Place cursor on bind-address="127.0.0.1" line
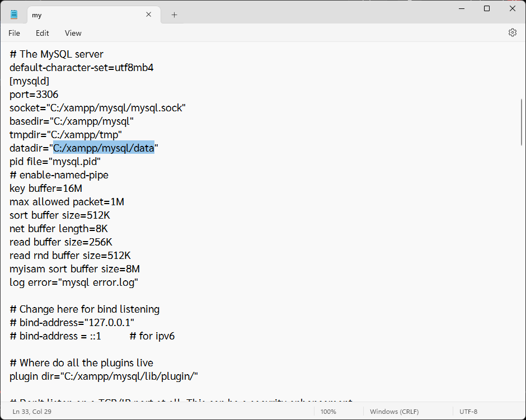 (x=72, y=323)
